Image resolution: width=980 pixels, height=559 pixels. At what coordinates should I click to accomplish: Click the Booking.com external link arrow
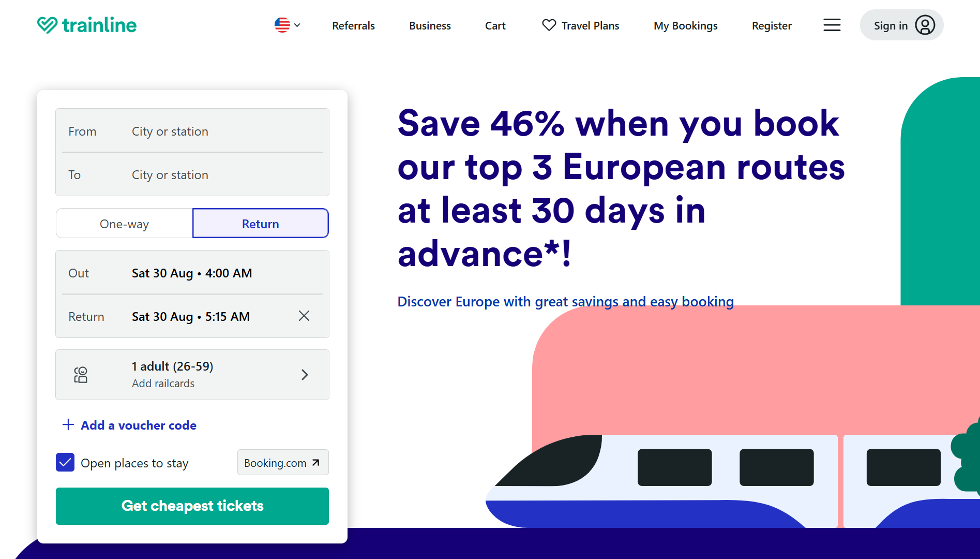[x=316, y=463]
